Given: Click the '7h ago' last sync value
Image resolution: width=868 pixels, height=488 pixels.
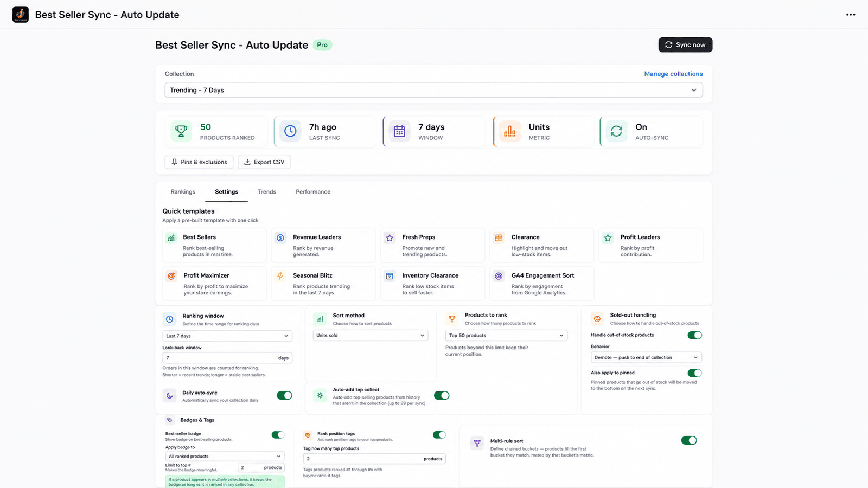Looking at the screenshot, I should (x=323, y=127).
